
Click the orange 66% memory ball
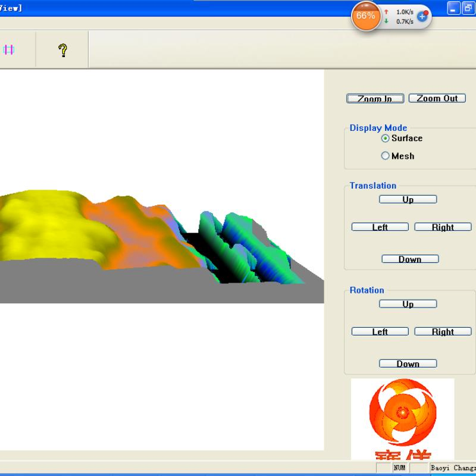click(x=365, y=16)
